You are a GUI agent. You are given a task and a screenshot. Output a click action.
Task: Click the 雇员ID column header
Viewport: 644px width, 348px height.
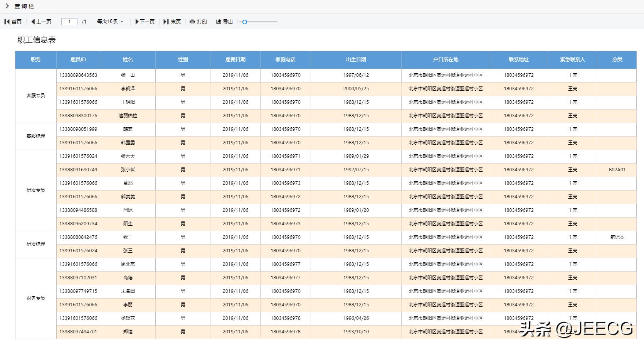(78, 60)
